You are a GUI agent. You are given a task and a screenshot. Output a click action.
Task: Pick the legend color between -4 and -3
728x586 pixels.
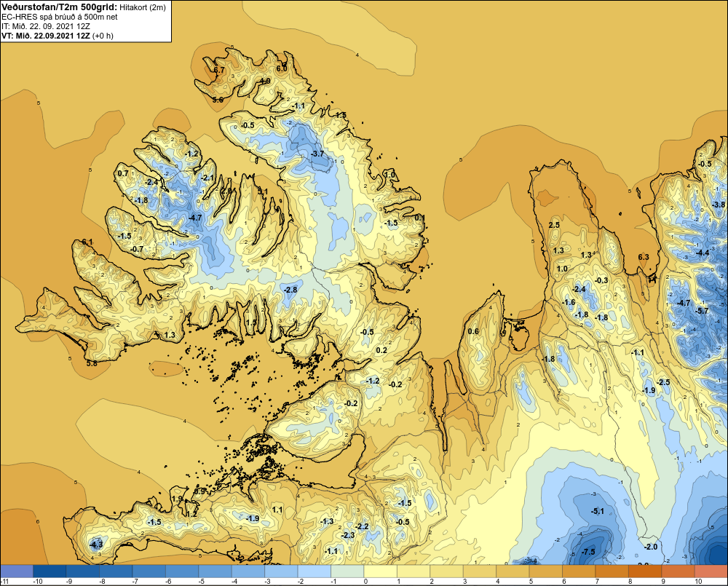pos(248,571)
